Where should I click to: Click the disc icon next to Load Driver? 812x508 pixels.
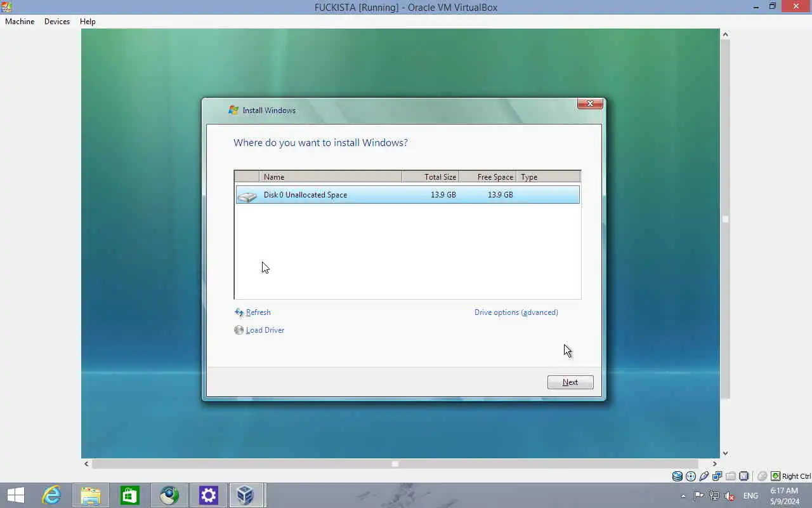pos(239,330)
